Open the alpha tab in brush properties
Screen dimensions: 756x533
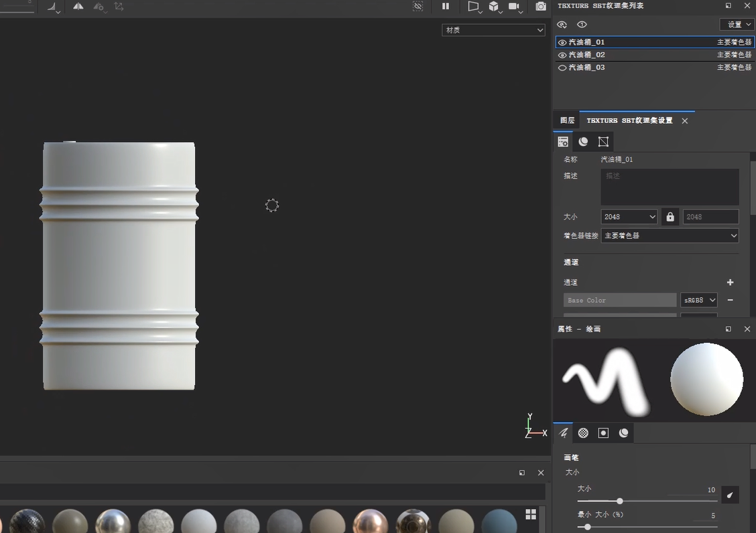(583, 433)
